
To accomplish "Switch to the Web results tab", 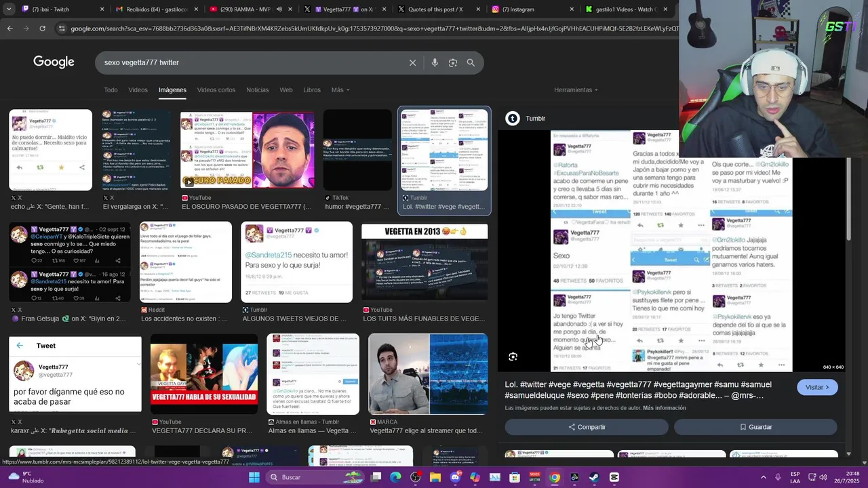I will (286, 90).
